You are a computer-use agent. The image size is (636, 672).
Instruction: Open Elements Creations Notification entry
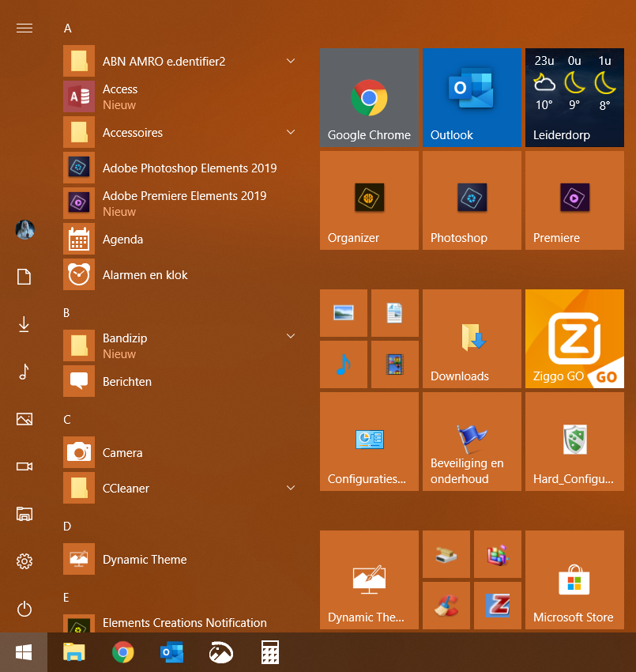tap(180, 623)
